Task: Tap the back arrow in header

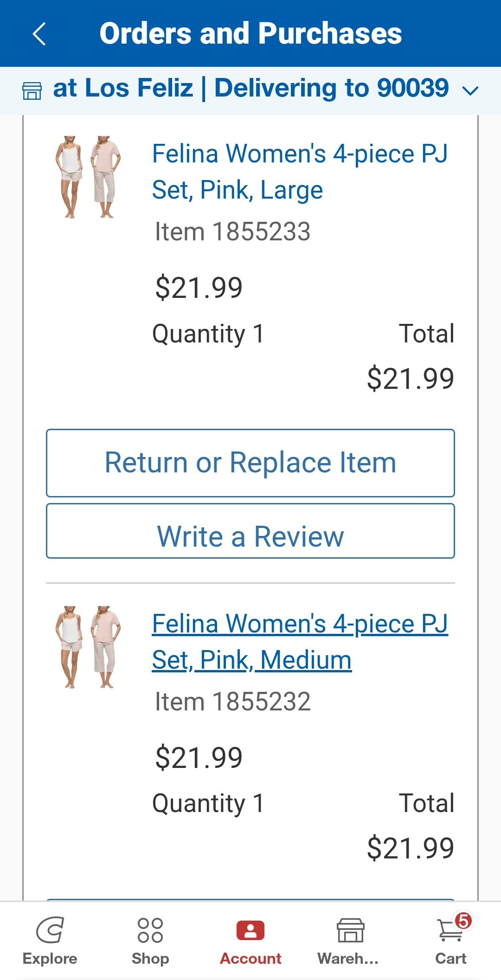Action: [x=39, y=34]
